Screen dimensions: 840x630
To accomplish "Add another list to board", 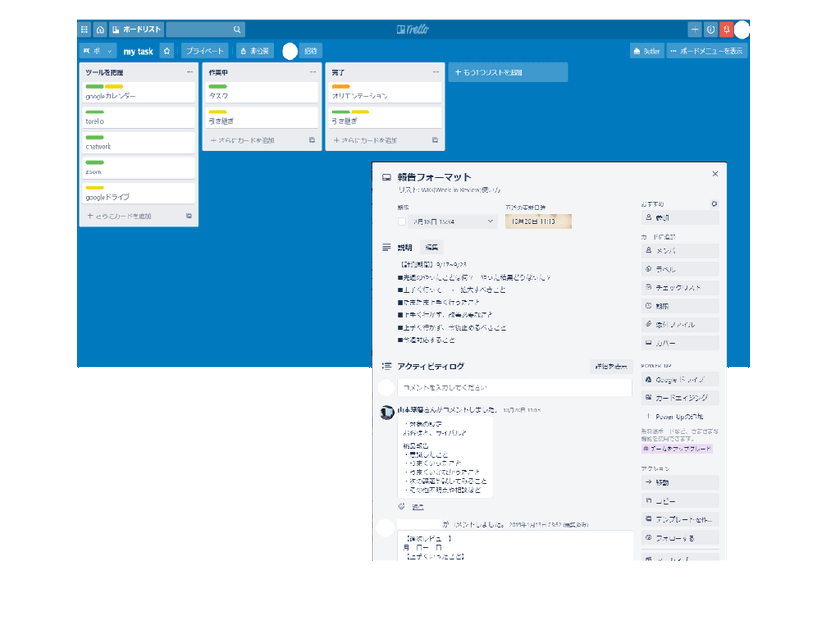I will (508, 72).
